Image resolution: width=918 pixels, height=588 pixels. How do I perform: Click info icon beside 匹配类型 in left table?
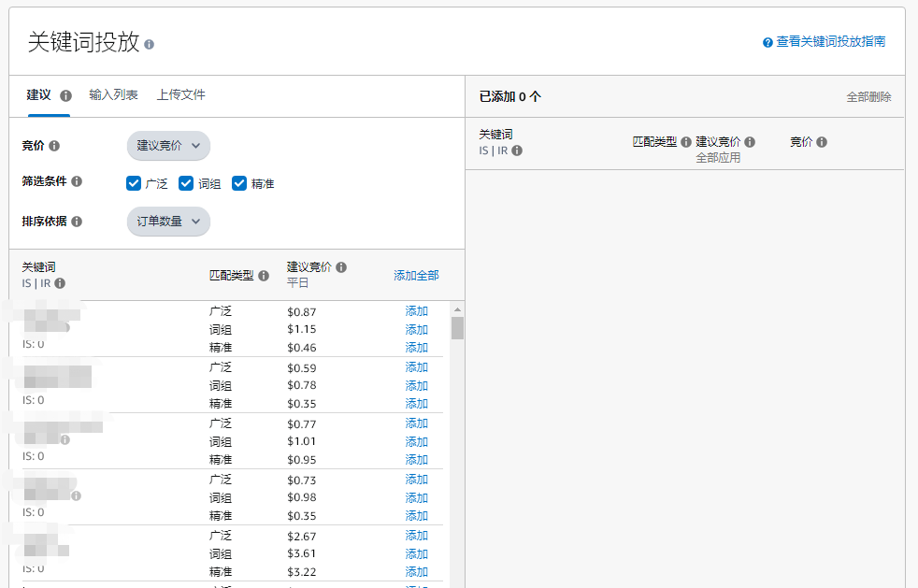pyautogui.click(x=264, y=276)
